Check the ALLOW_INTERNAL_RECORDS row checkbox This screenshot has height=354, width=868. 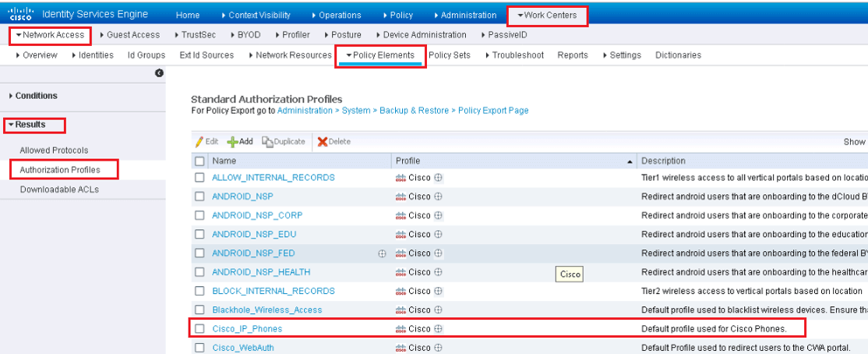tap(199, 178)
